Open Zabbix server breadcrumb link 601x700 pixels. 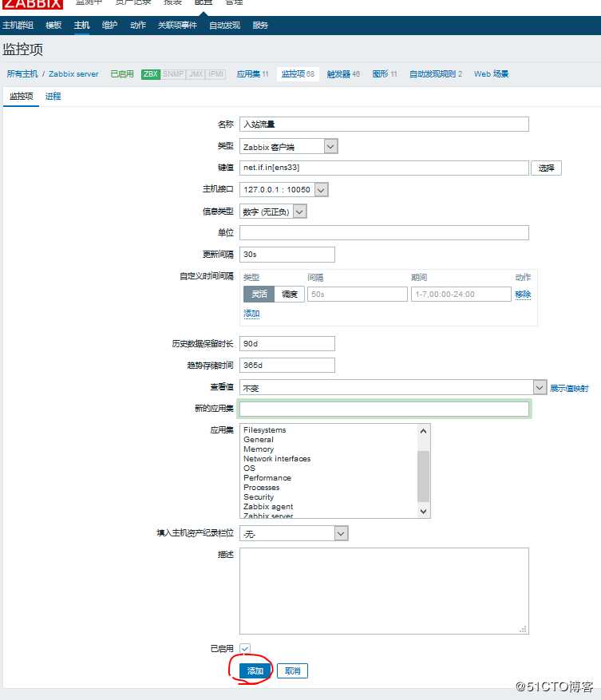73,74
